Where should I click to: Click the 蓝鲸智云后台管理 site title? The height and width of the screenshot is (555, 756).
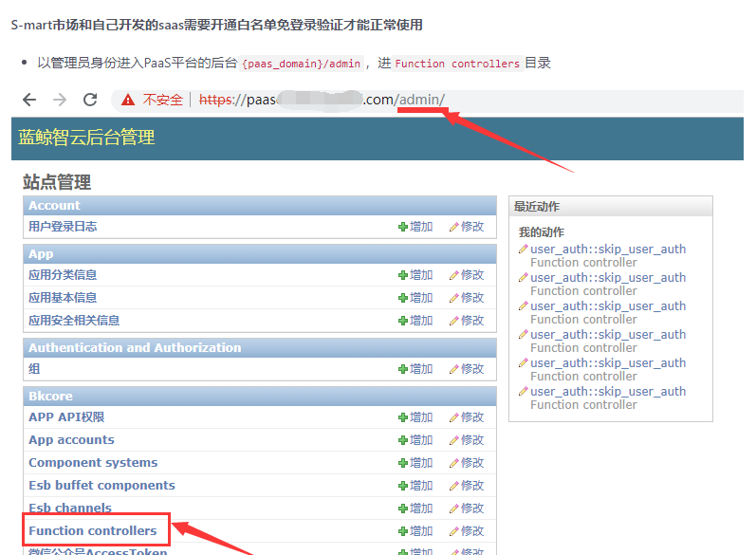[x=86, y=138]
